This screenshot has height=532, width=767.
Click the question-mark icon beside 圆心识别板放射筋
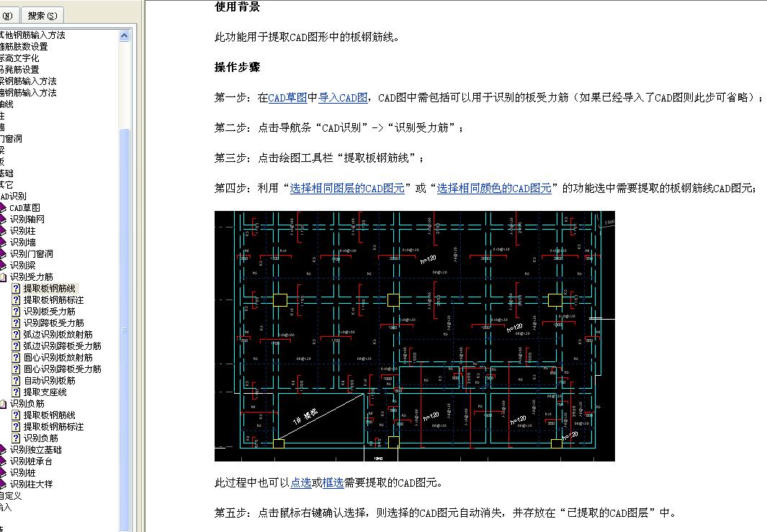pyautogui.click(x=16, y=358)
